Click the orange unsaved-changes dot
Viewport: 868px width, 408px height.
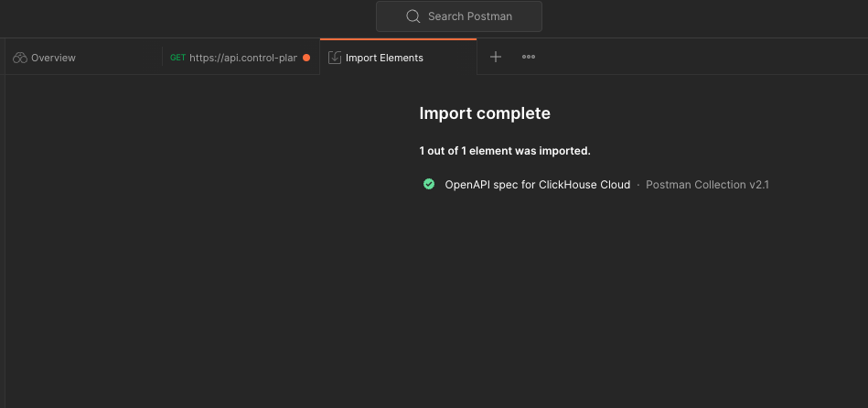306,58
